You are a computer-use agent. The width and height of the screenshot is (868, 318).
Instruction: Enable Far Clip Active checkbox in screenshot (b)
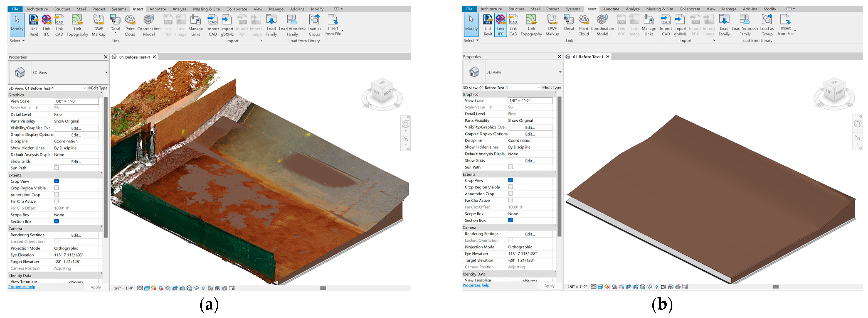[x=510, y=200]
